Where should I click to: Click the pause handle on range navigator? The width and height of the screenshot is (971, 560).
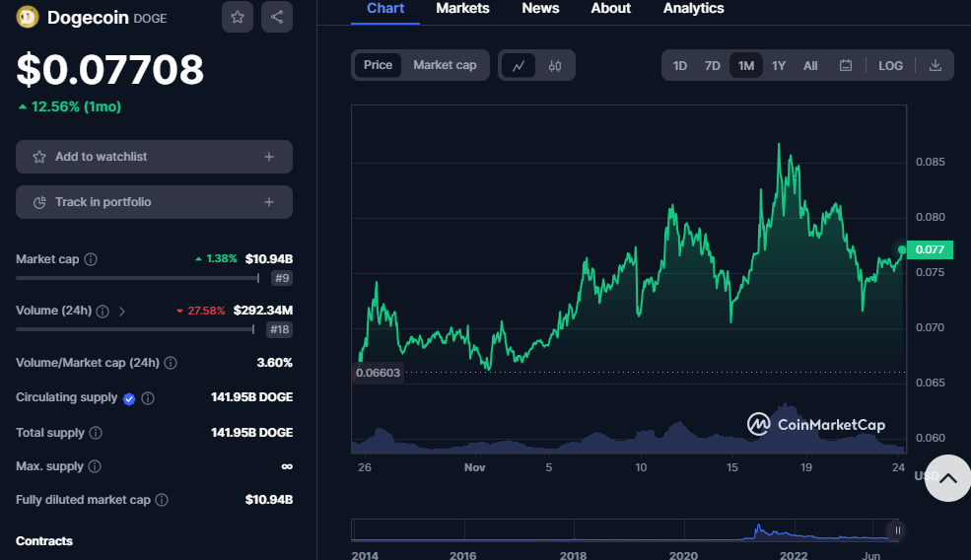pos(896,530)
